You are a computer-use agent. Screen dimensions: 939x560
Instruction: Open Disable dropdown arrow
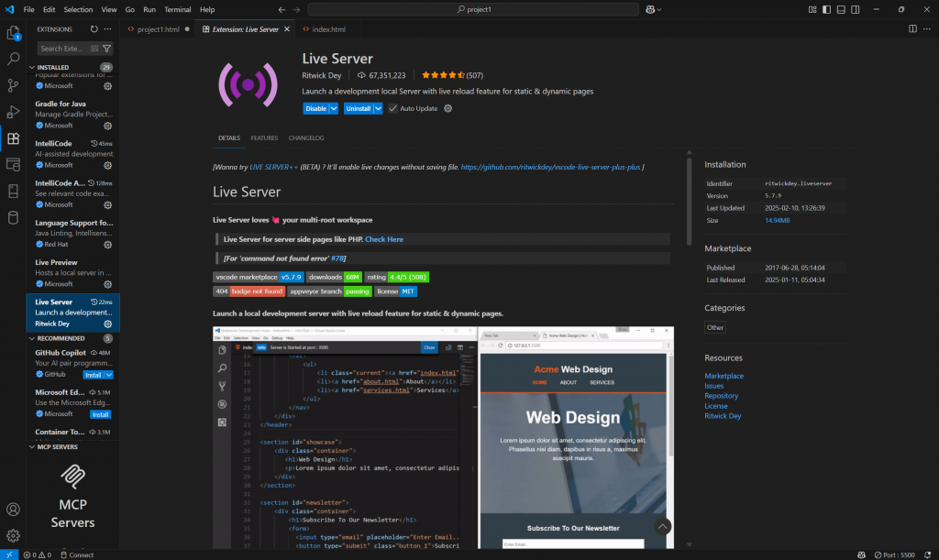[x=334, y=108]
